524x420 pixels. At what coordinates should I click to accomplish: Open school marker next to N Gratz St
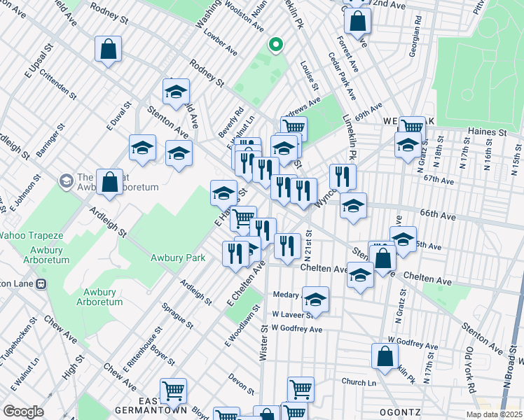pyautogui.click(x=408, y=148)
